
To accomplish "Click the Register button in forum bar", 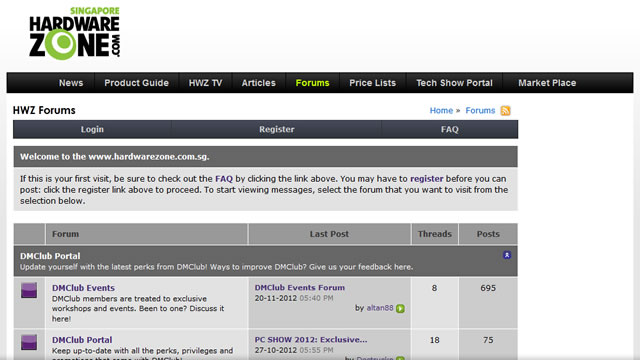I will point(276,129).
